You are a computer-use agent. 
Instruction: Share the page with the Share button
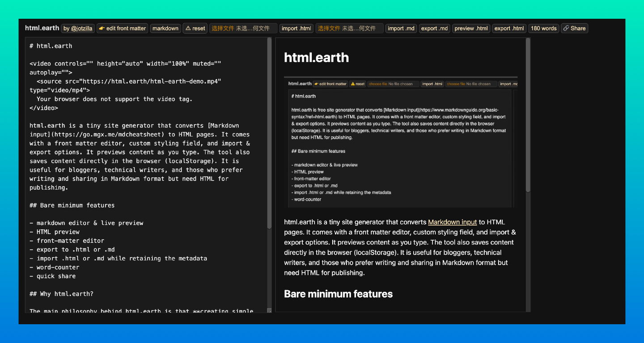pos(574,28)
